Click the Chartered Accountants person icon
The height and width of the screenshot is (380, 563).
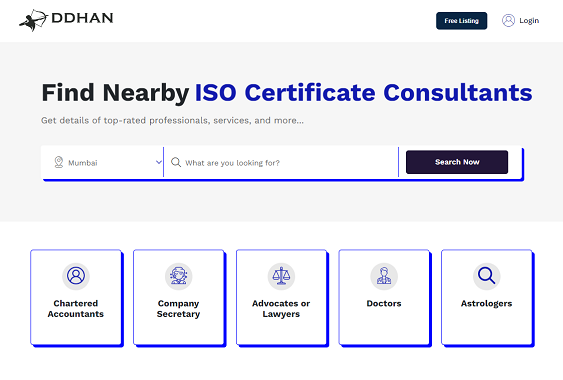point(76,276)
